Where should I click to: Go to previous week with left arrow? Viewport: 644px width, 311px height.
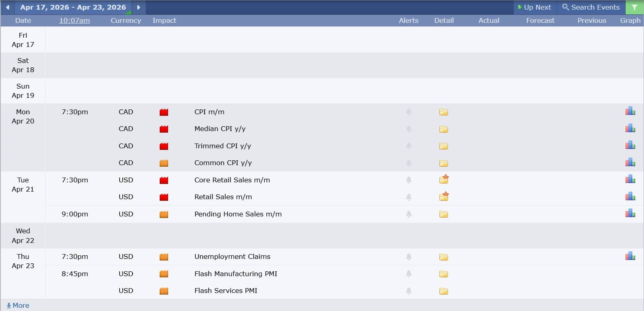pos(8,7)
